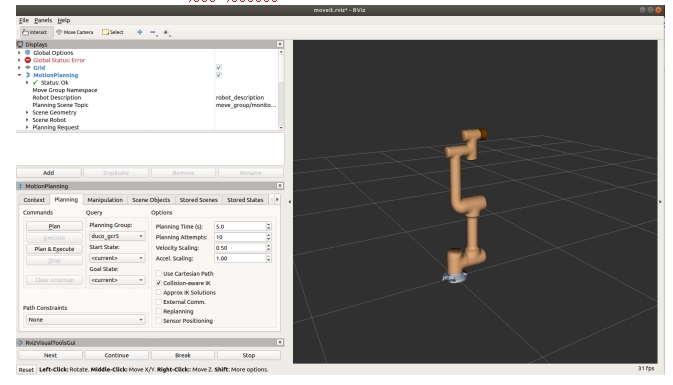
Task: Click the Global Status Error icon
Action: (x=28, y=60)
